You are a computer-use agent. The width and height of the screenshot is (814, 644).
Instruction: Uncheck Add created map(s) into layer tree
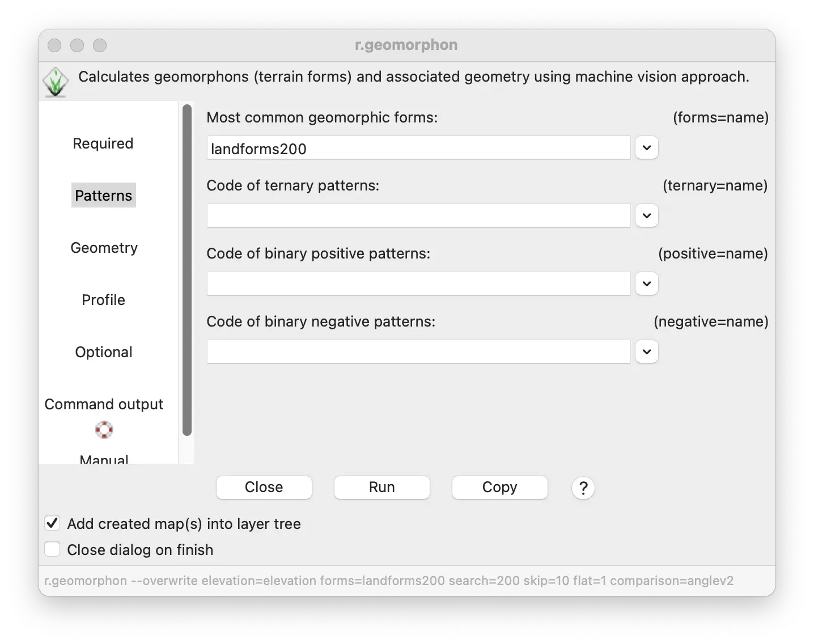[52, 523]
